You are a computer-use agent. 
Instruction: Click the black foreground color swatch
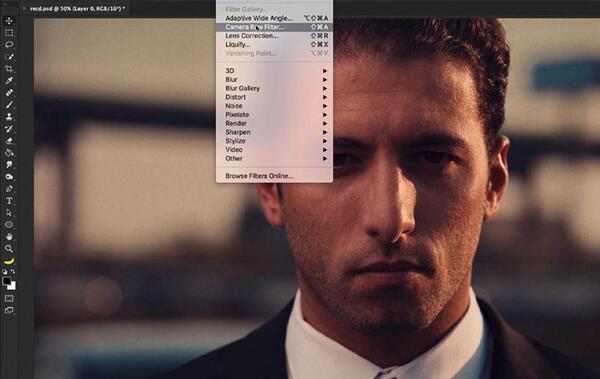pyautogui.click(x=6, y=281)
